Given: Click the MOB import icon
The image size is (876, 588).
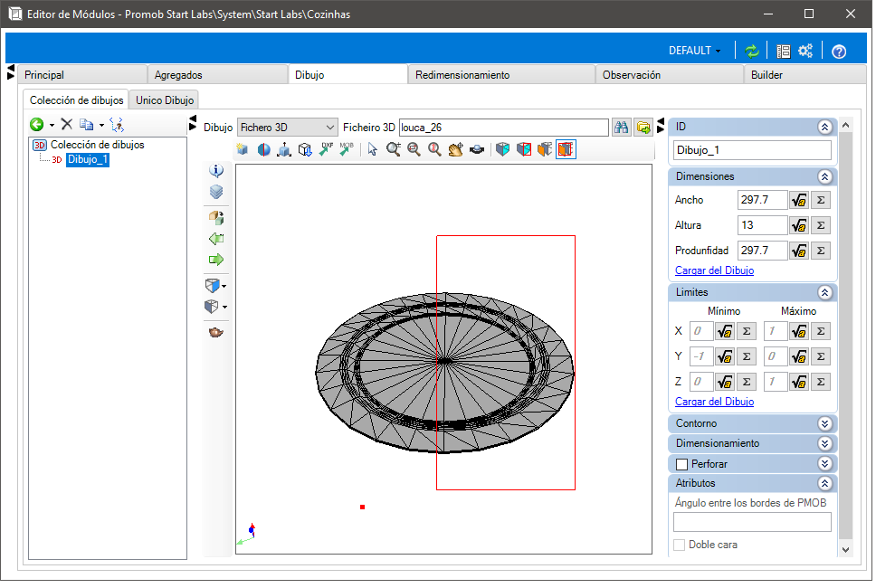Looking at the screenshot, I should coord(347,149).
